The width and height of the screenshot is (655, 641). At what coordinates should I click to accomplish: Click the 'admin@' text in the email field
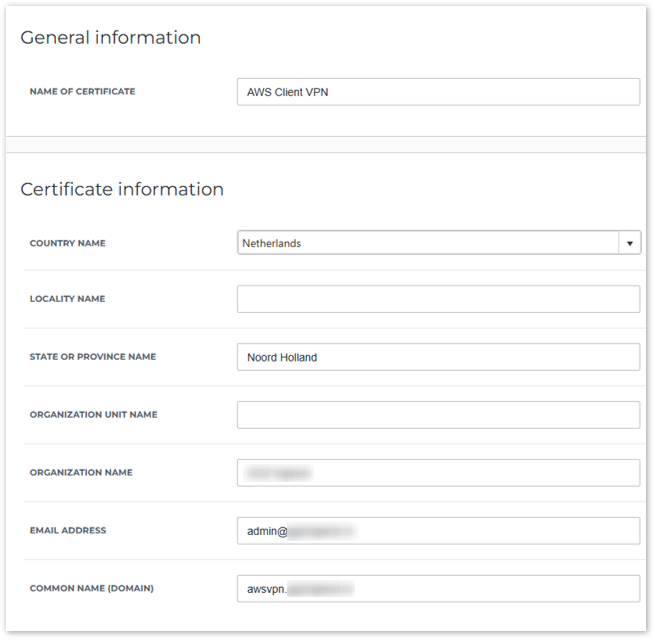[267, 531]
